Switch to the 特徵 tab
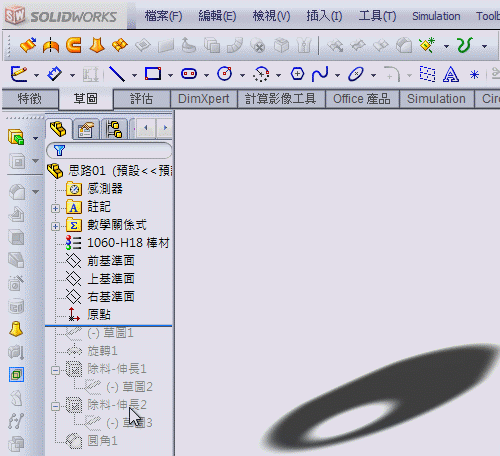Viewport: 500px width, 456px height. [30, 99]
